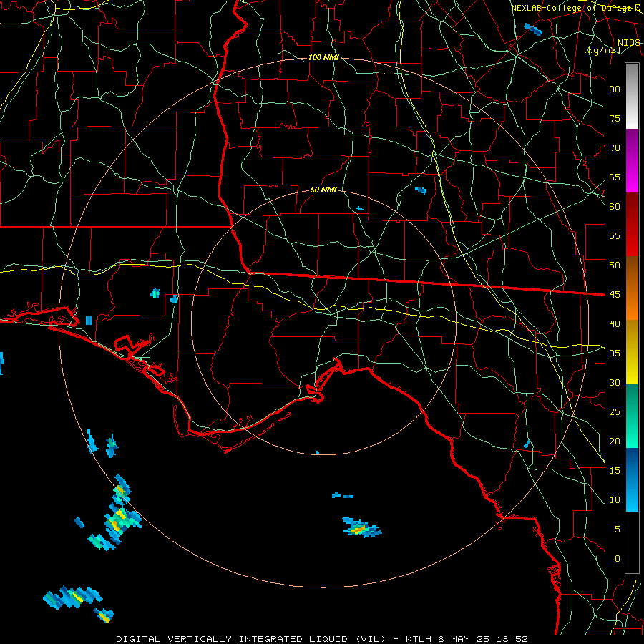
Task: Click the orange-brown segment of the color scale
Action: click(x=632, y=288)
